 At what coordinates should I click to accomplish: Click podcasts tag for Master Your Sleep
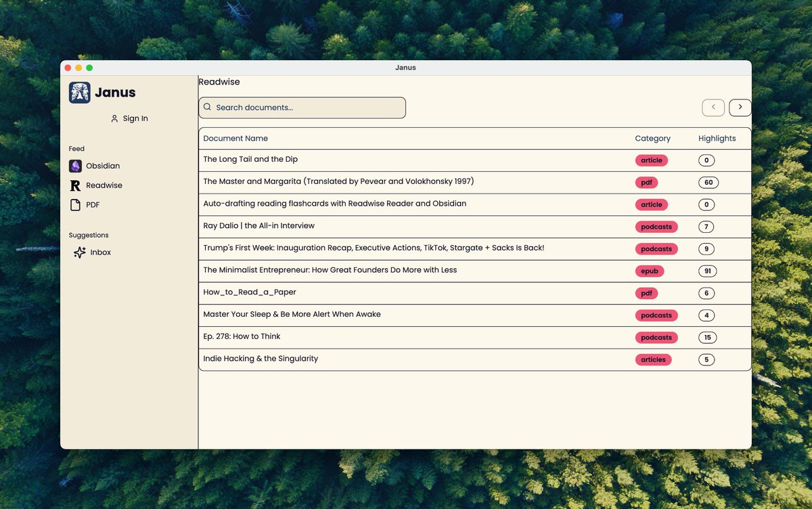(x=656, y=315)
